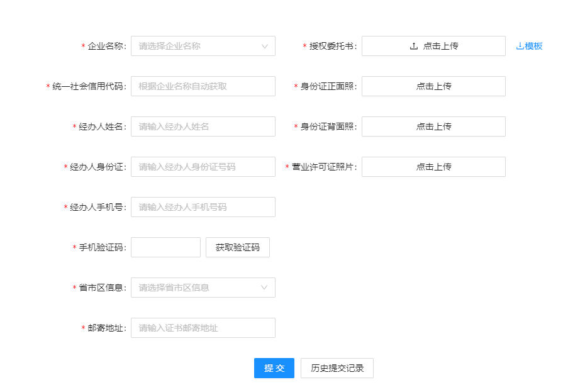Download the 模板 template link
585x392 pixels.
(533, 46)
